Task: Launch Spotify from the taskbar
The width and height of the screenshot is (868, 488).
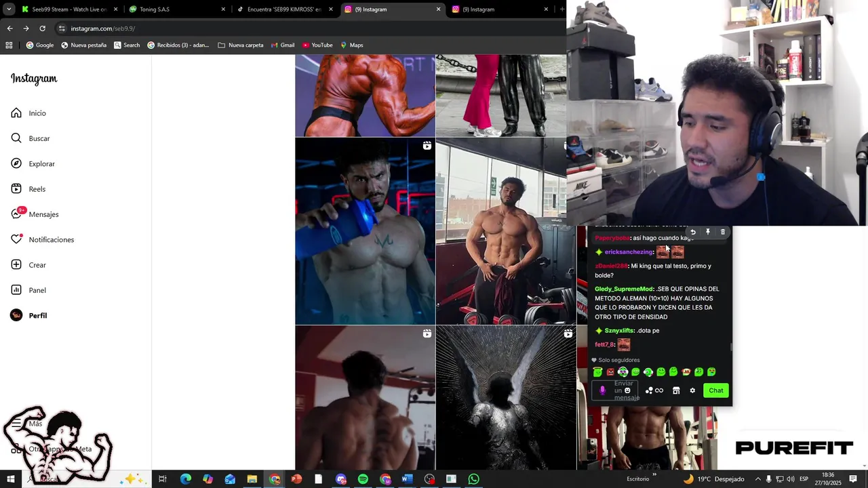Action: (363, 479)
